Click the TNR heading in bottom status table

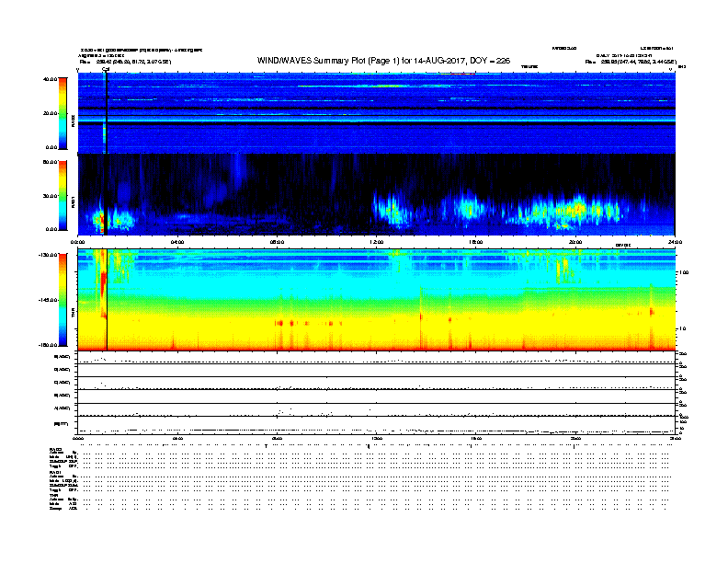coord(53,496)
